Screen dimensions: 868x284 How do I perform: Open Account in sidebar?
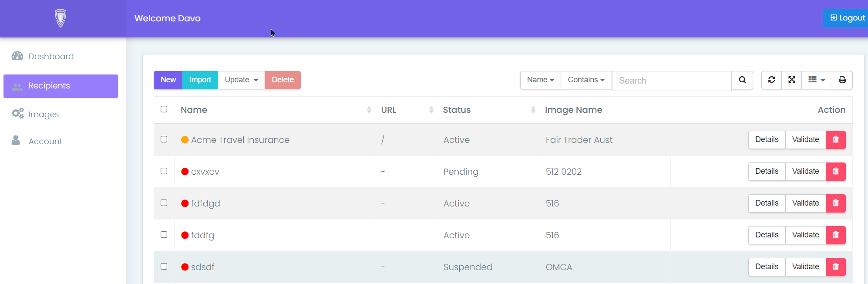[x=61, y=141]
